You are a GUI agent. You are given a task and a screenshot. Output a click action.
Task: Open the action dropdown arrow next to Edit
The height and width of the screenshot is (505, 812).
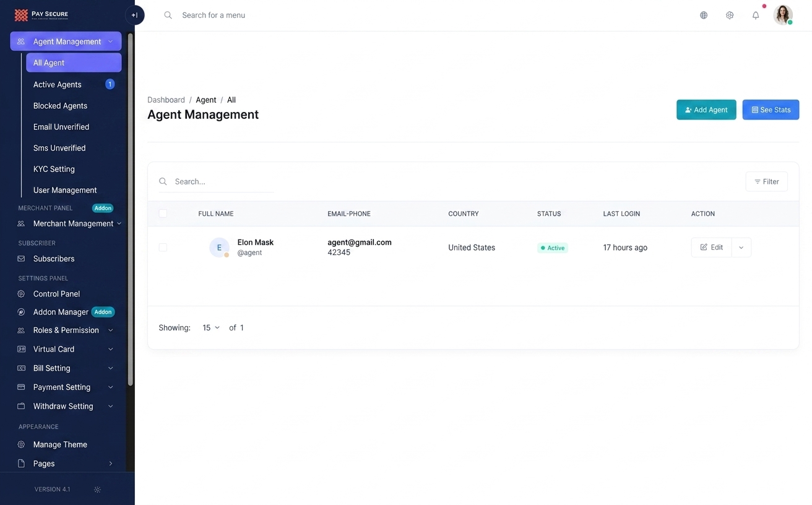(x=741, y=248)
